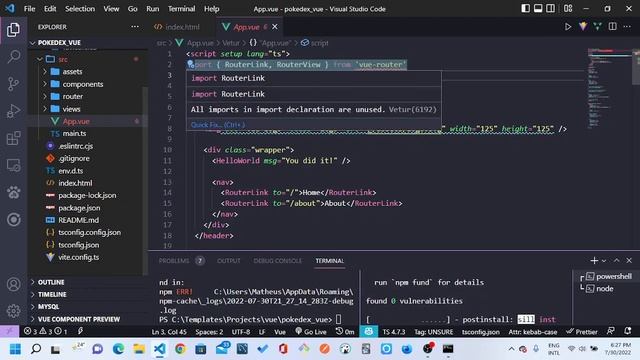Switch to Debug Console tab
640x360 pixels.
[278, 260]
